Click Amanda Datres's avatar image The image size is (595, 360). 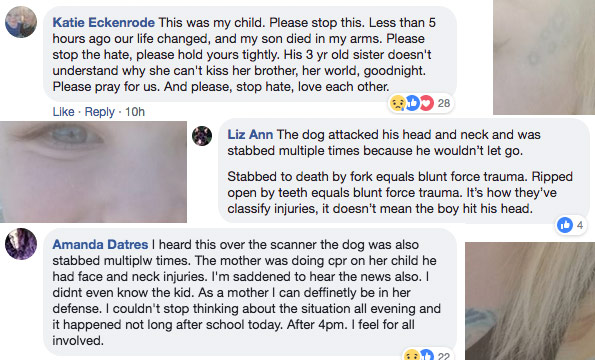21,244
